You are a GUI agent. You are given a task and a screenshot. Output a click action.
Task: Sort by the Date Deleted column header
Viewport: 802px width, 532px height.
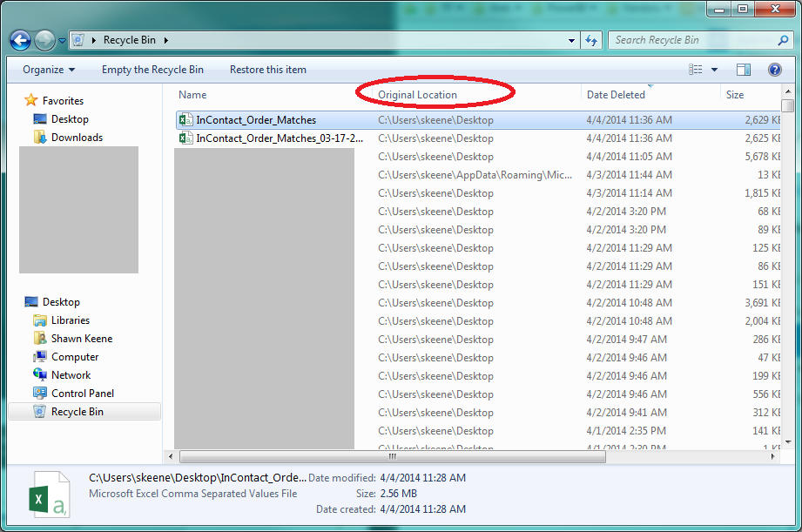click(x=616, y=95)
